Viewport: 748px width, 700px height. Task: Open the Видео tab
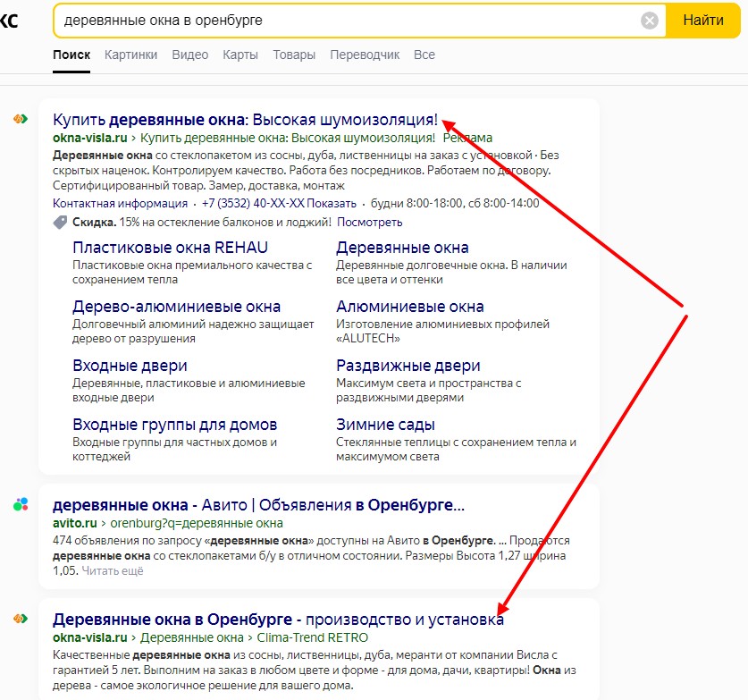tap(189, 55)
